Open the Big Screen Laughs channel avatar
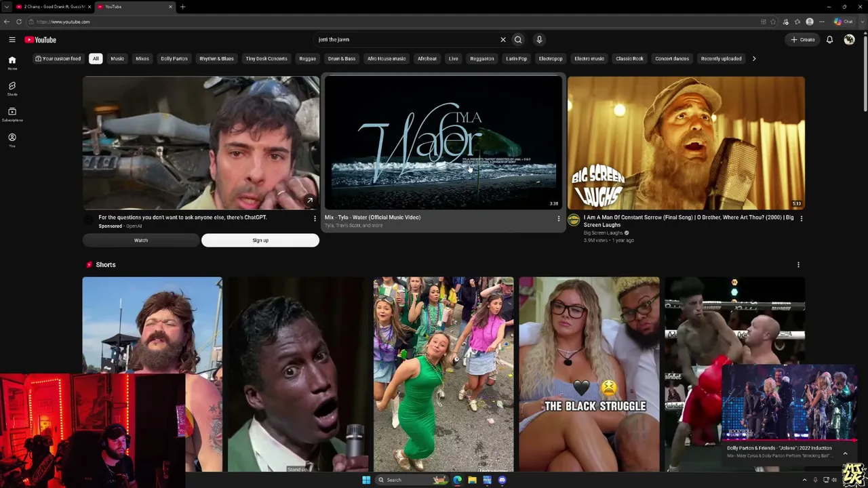 (x=574, y=221)
